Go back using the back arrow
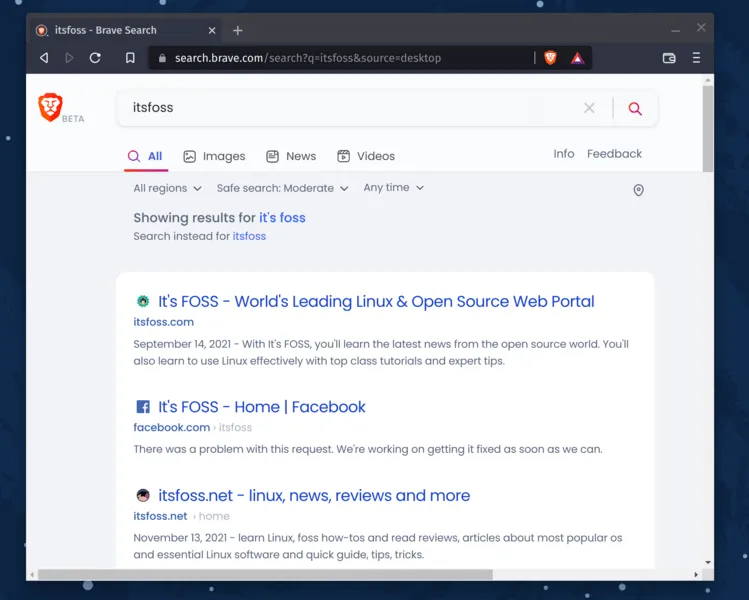This screenshot has width=749, height=600. pos(44,58)
